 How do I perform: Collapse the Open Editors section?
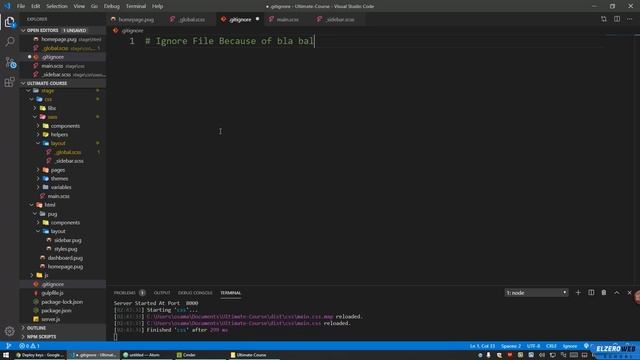(x=63, y=30)
